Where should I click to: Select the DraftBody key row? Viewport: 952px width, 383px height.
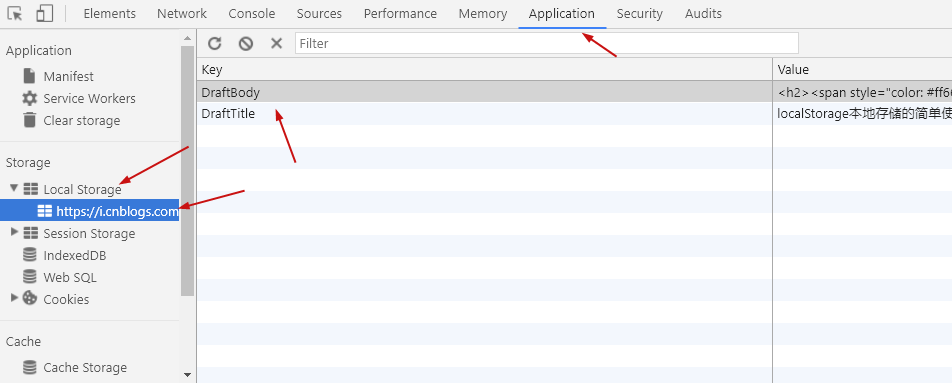484,92
